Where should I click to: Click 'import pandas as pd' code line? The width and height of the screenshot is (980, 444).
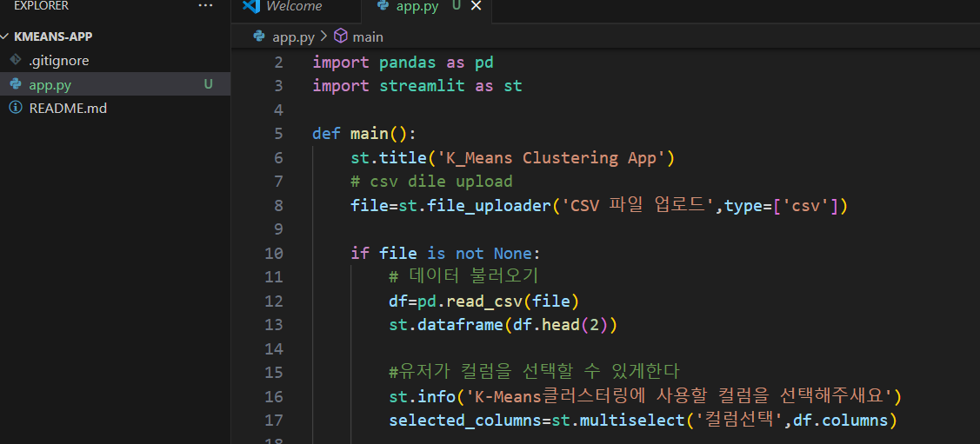[x=403, y=63]
